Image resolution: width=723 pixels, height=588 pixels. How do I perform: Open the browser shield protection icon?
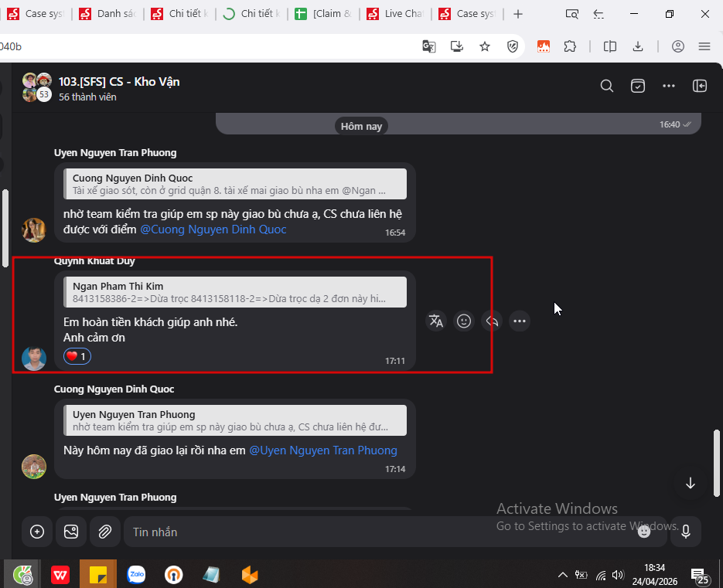[x=512, y=46]
